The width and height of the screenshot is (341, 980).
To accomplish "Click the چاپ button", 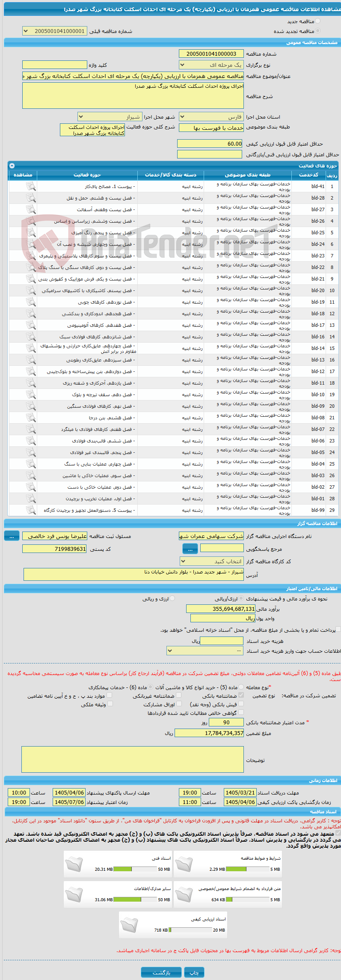I will (x=194, y=972).
